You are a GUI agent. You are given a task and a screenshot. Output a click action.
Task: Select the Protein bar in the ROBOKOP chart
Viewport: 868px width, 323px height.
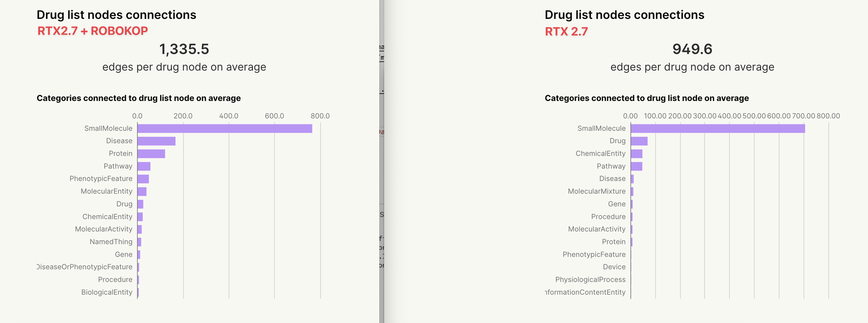[151, 154]
